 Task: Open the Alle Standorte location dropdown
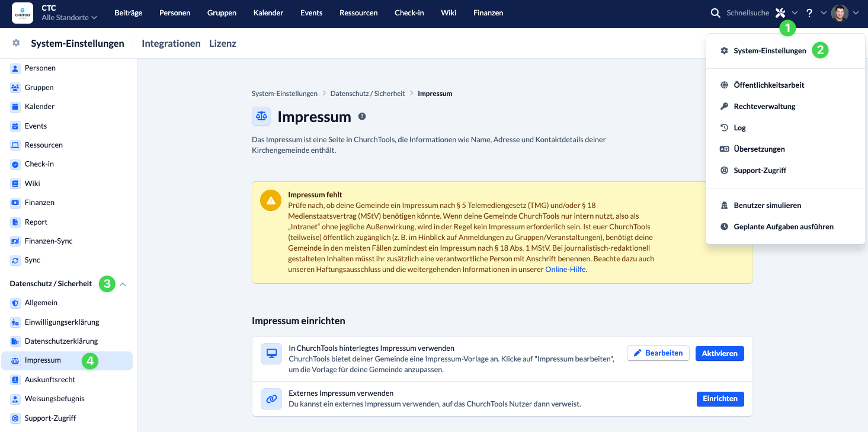(x=69, y=18)
